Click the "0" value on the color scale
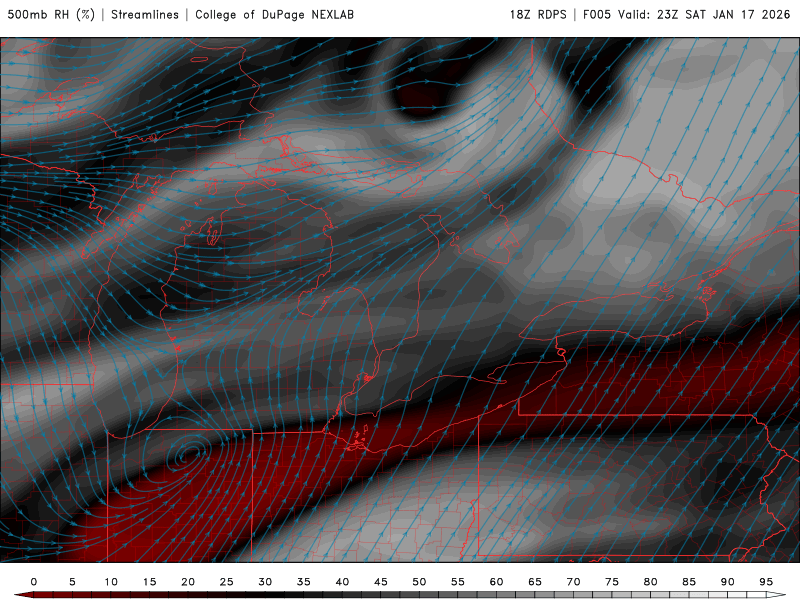The width and height of the screenshot is (800, 600). click(34, 582)
